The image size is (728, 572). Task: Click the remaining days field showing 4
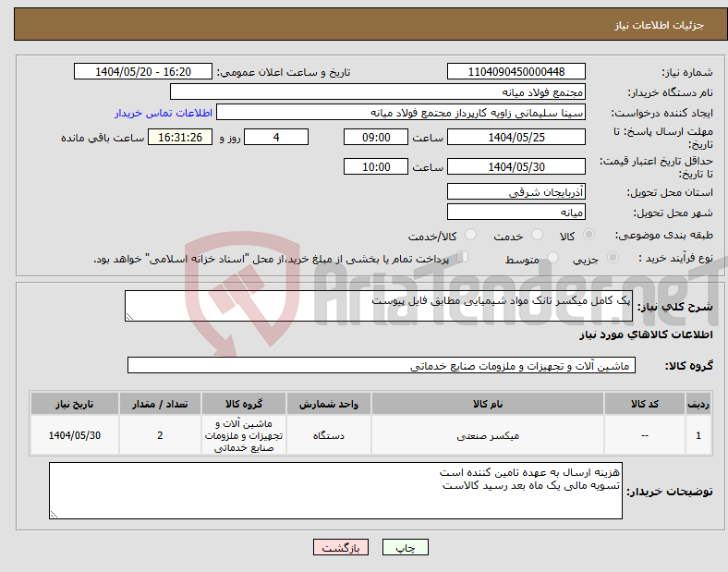pos(276,137)
